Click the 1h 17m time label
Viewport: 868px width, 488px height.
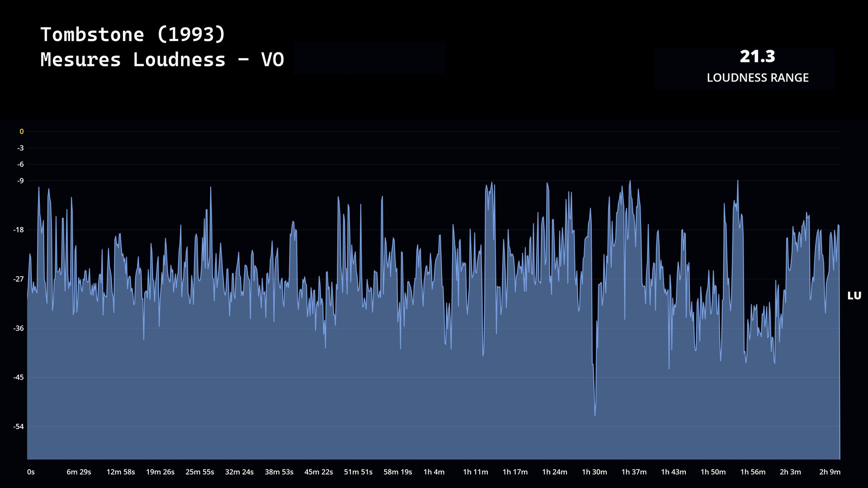515,472
